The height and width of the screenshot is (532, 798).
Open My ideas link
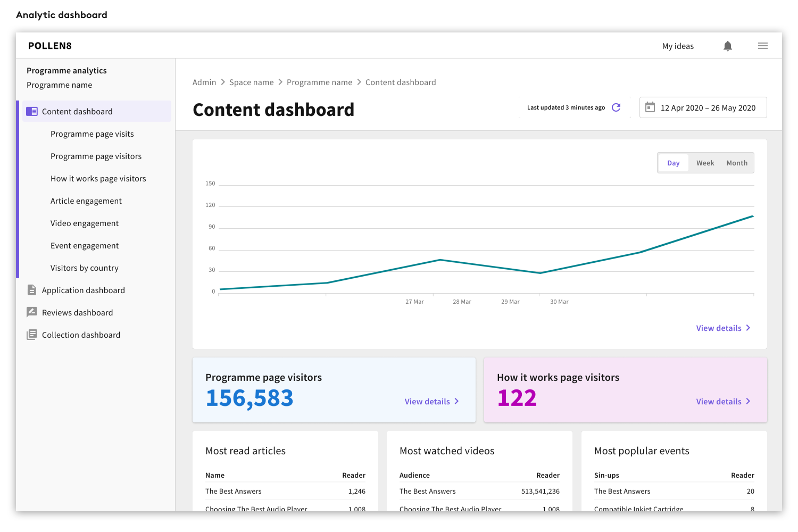678,46
